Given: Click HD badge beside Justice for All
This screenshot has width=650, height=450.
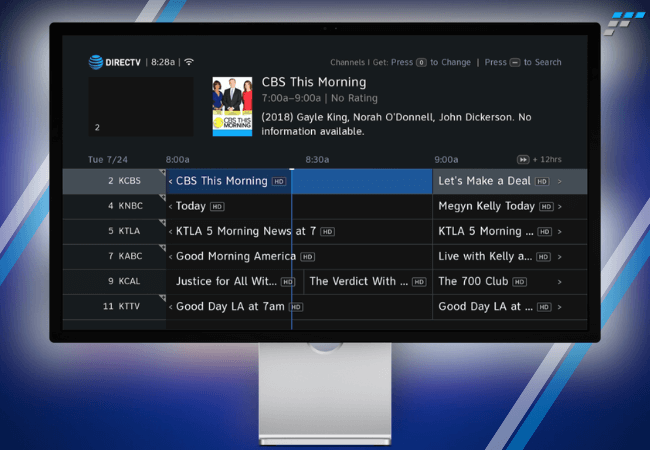Looking at the screenshot, I should coord(288,282).
